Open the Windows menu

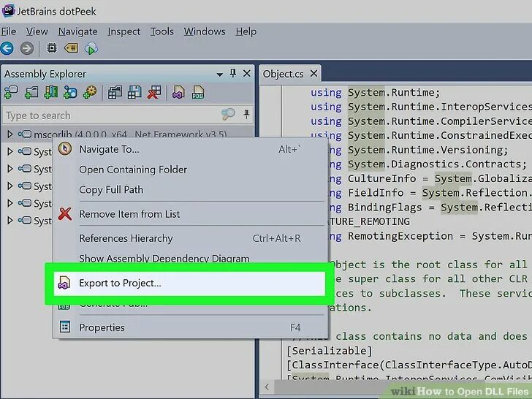pyautogui.click(x=205, y=31)
